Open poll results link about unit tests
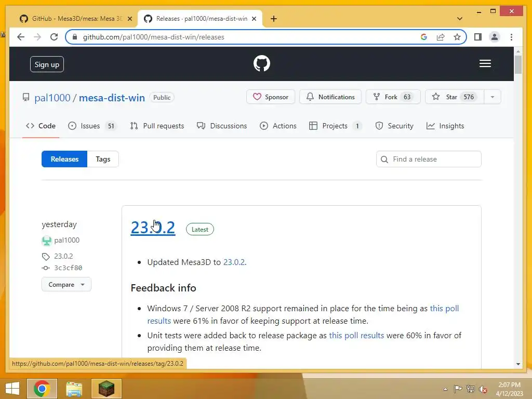This screenshot has height=399, width=532. [x=356, y=336]
